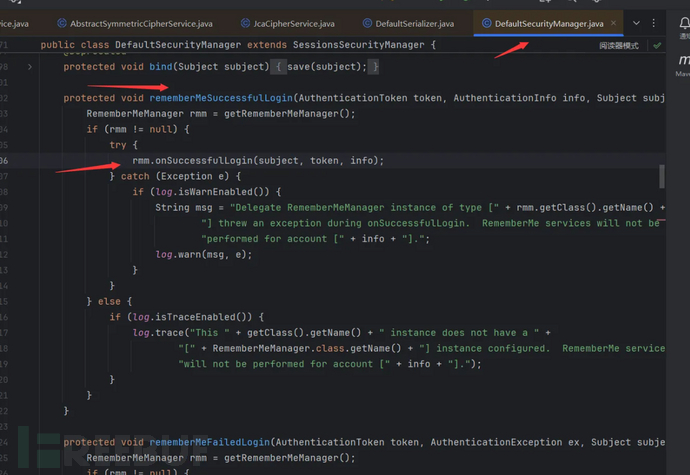
Task: Click the AbstractSymmetricCipherService.java tab icon
Action: coord(62,22)
